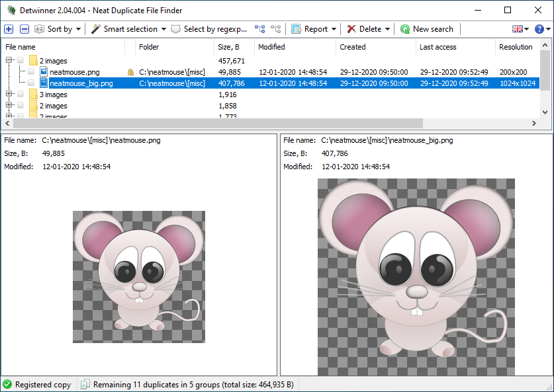Click the Report toolbar icon
554x392 pixels.
(x=297, y=29)
